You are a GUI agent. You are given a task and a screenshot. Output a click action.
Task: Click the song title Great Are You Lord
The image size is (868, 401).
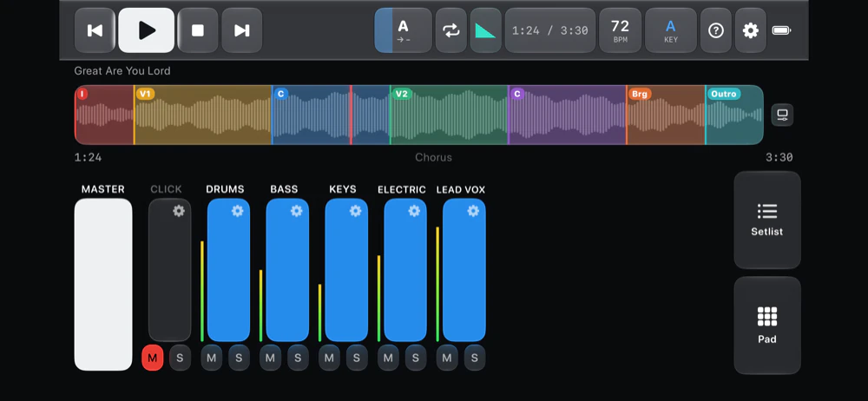[122, 71]
